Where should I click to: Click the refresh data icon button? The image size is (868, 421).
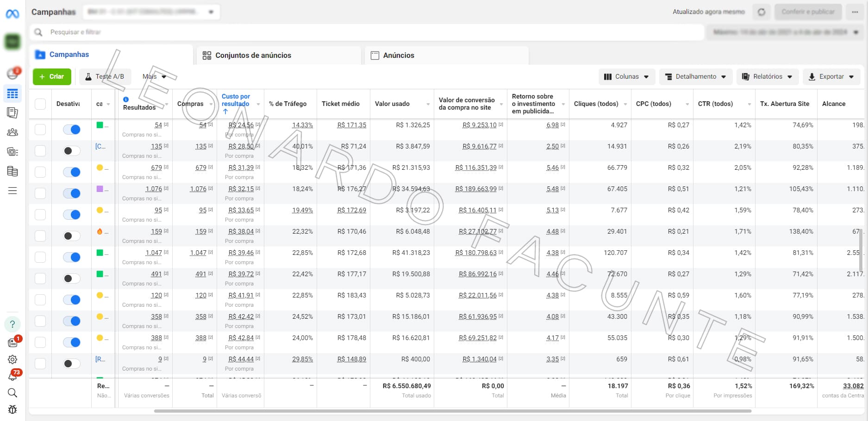(x=762, y=12)
